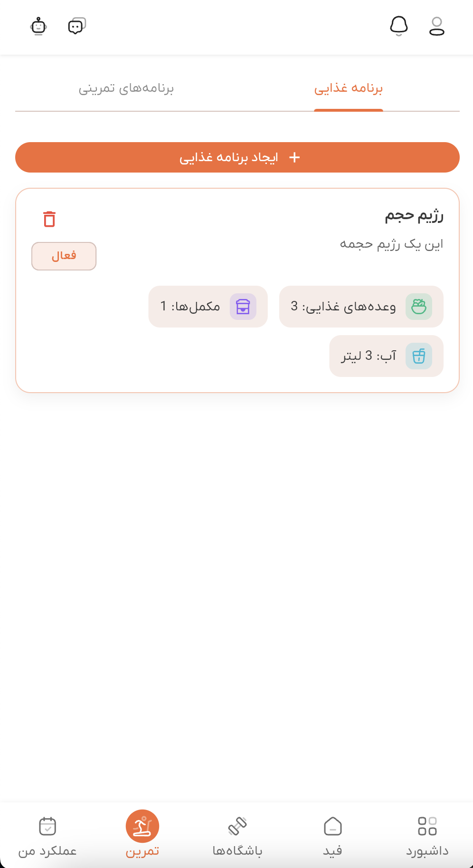Toggle the فعال status badge
Screen dimensions: 473x868
coord(64,256)
